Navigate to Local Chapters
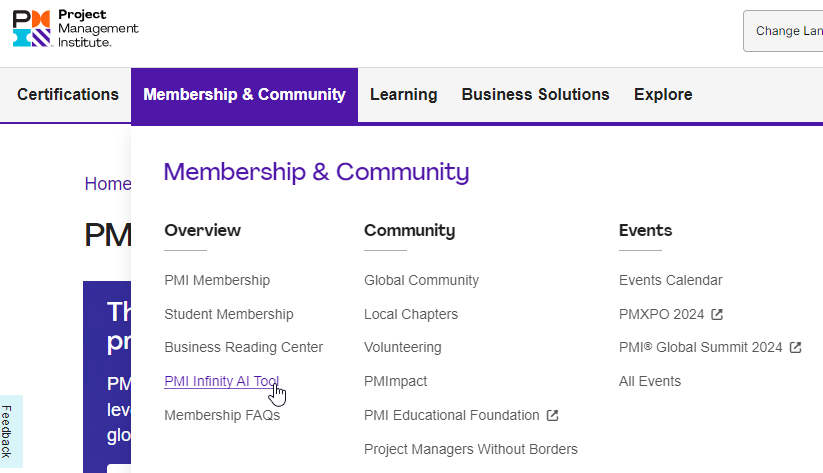The height and width of the screenshot is (473, 823). pyautogui.click(x=411, y=314)
